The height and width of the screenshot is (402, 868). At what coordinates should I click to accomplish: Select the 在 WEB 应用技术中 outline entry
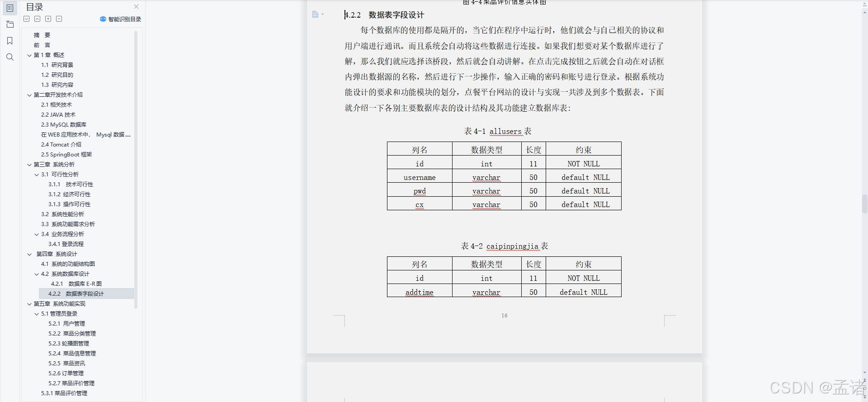pos(86,135)
